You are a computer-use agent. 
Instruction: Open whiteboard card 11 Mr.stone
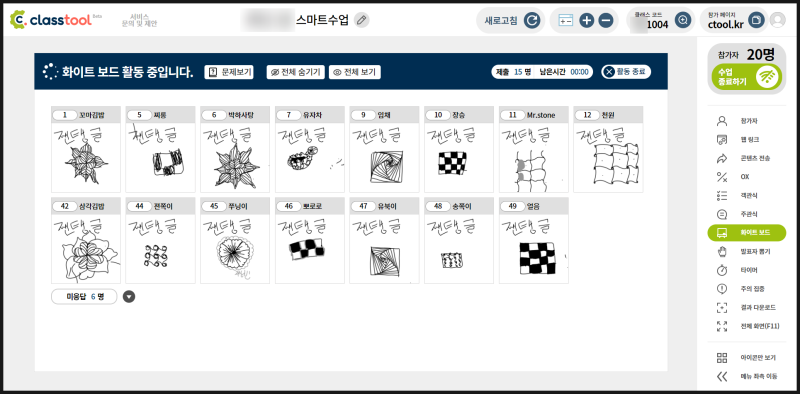click(x=534, y=150)
